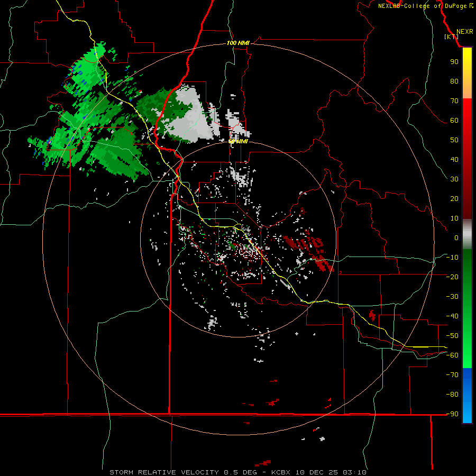Image resolution: width=476 pixels, height=476 pixels.
Task: Click the dark red striped echo cluster
Action: click(309, 251)
